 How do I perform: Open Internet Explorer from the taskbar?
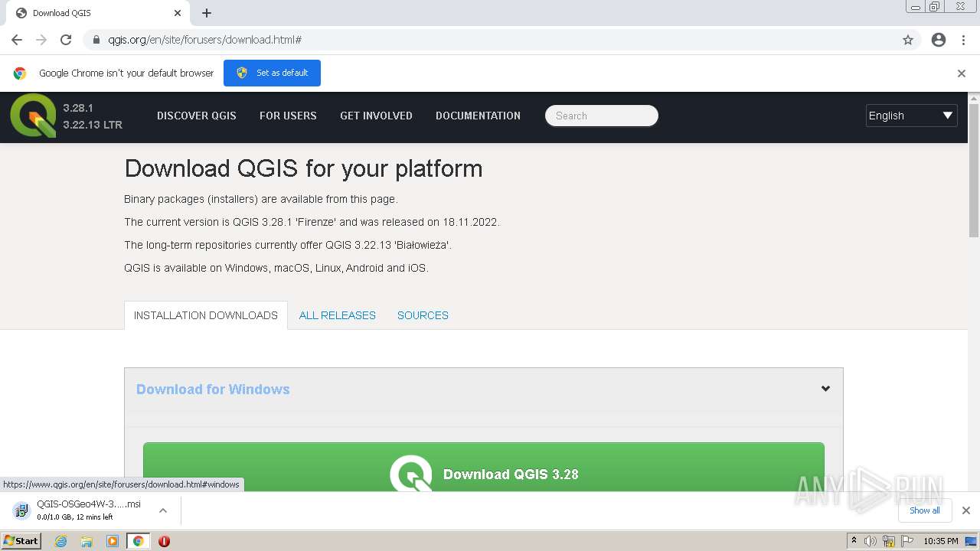coord(60,541)
